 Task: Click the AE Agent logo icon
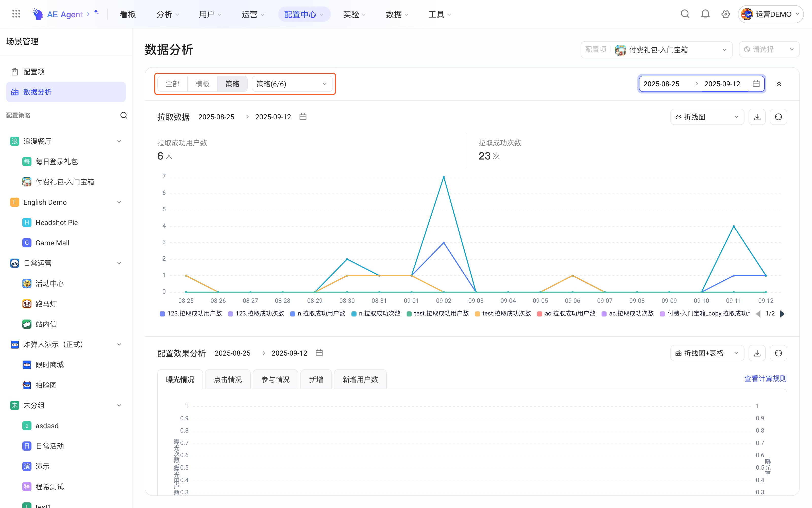coord(37,14)
